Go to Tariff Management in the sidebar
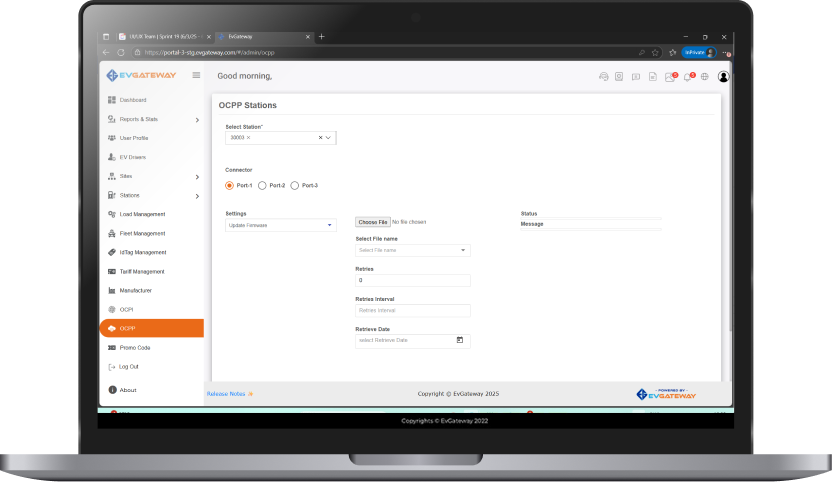The width and height of the screenshot is (832, 482). coord(142,271)
